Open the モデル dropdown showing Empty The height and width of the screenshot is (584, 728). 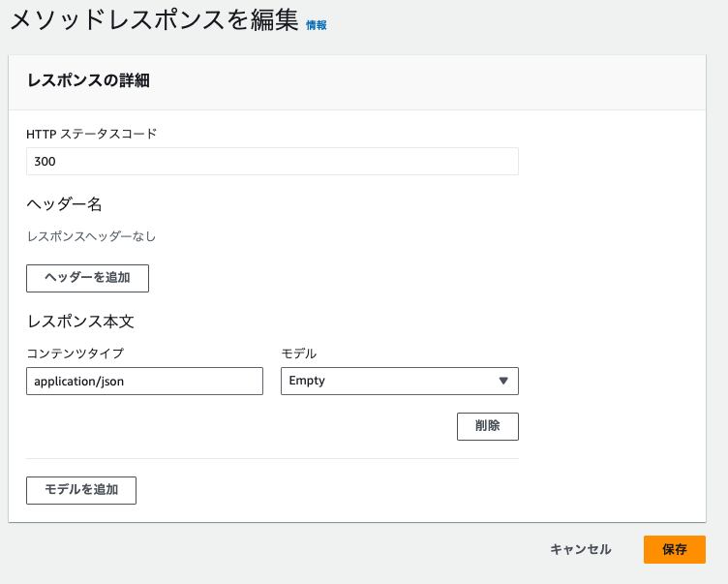point(387,382)
